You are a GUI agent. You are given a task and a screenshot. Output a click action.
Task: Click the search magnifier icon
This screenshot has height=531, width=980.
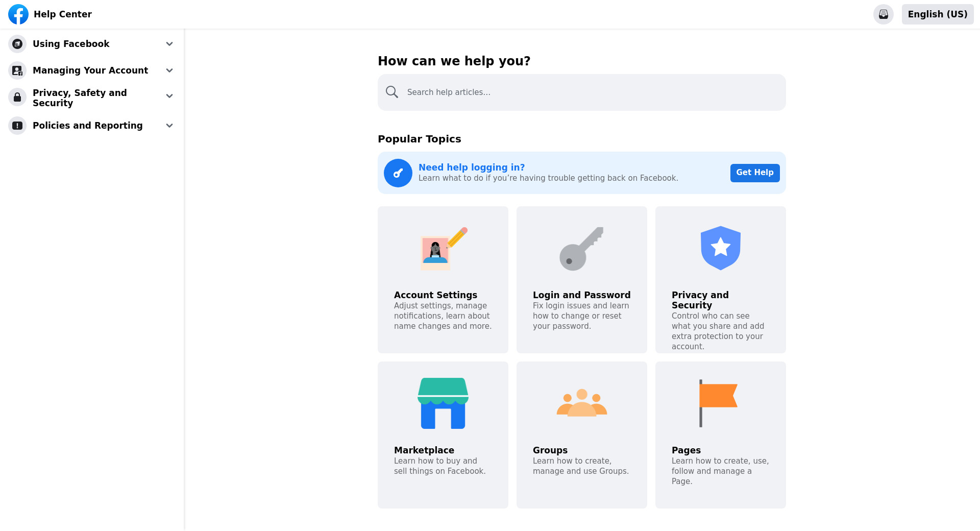pos(392,92)
